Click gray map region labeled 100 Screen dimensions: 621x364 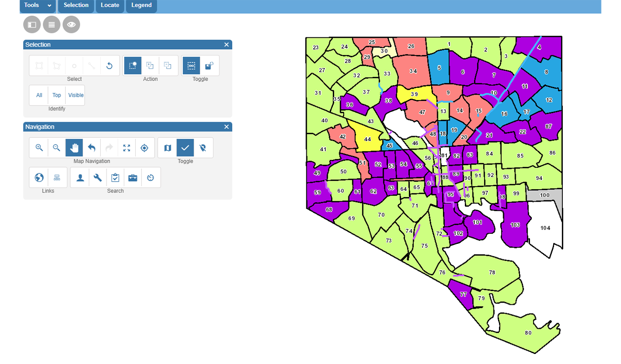click(x=545, y=195)
